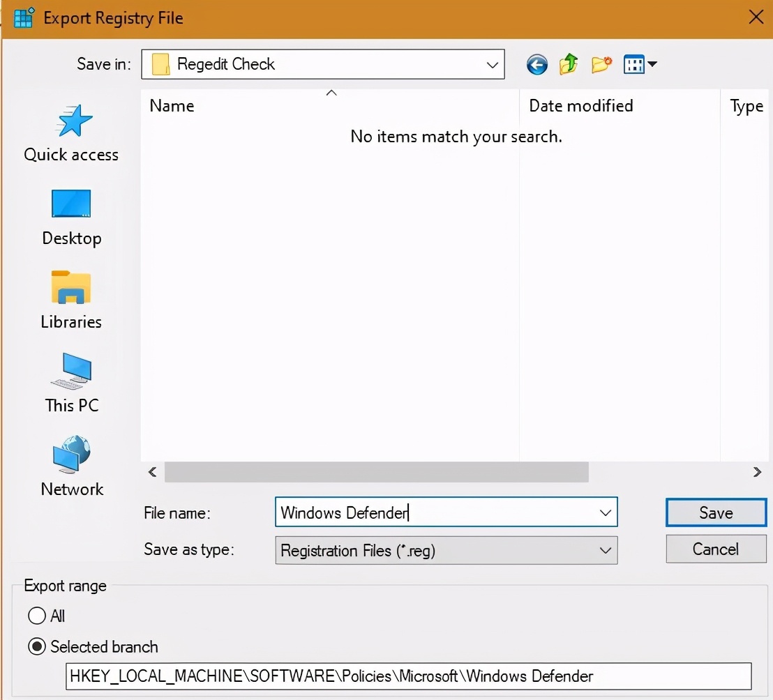Click the horizontal scrollbar in file list

point(377,472)
